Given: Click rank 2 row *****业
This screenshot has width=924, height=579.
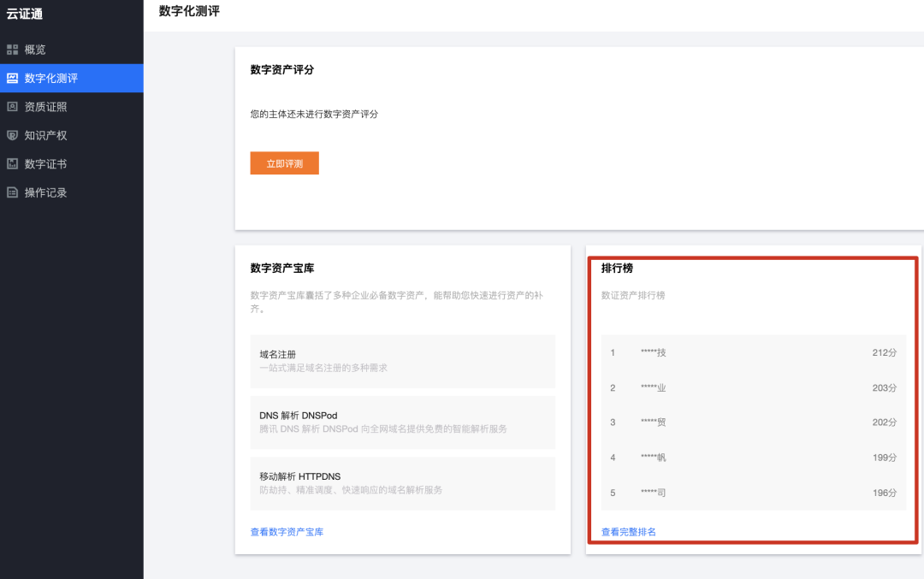Looking at the screenshot, I should click(753, 387).
